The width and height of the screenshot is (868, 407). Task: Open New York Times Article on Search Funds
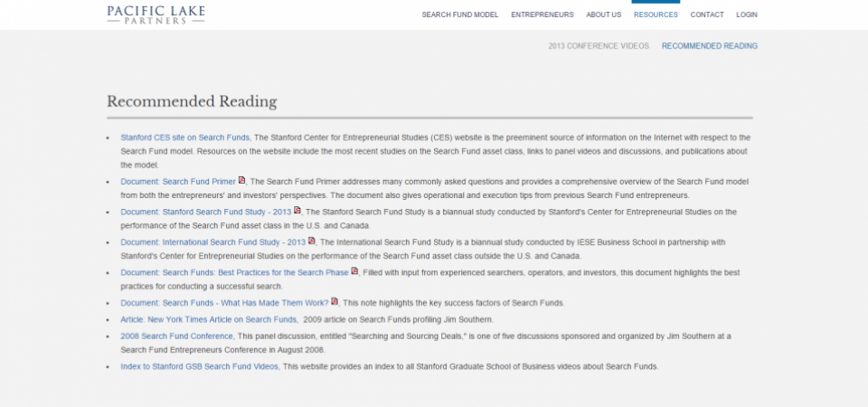click(209, 320)
